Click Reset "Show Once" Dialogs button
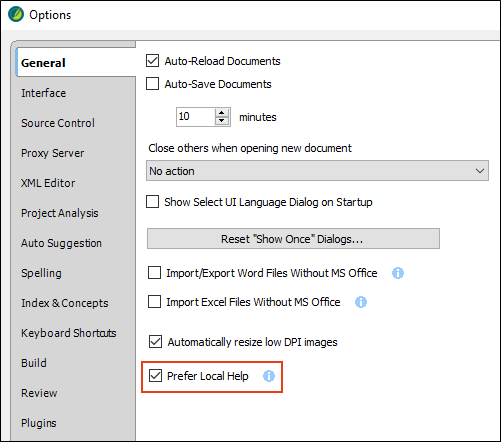 [x=293, y=239]
